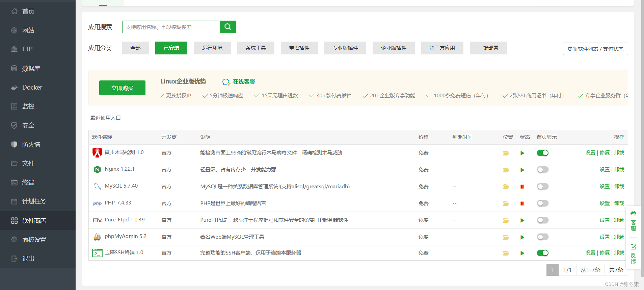The width and height of the screenshot is (644, 290).
Task: Click stopped status icon of MySQL 5.7.40
Action: (x=522, y=187)
